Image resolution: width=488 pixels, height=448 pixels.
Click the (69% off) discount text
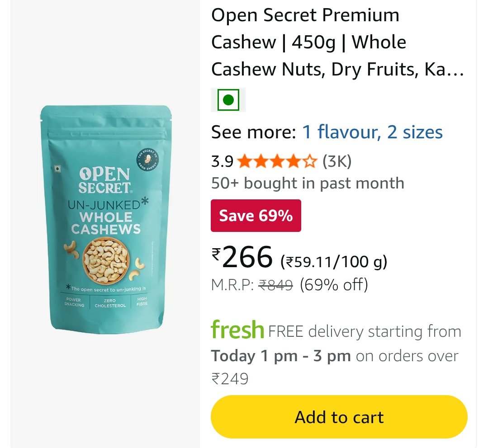pos(334,285)
